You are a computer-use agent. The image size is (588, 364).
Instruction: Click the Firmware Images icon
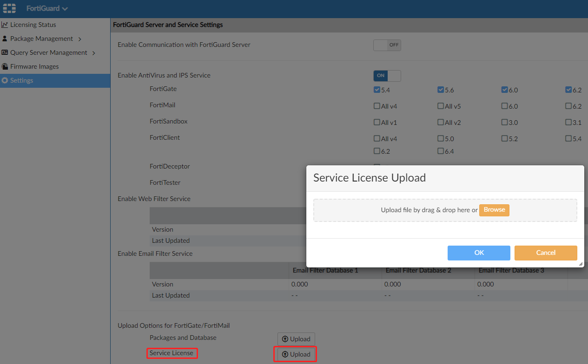5,66
